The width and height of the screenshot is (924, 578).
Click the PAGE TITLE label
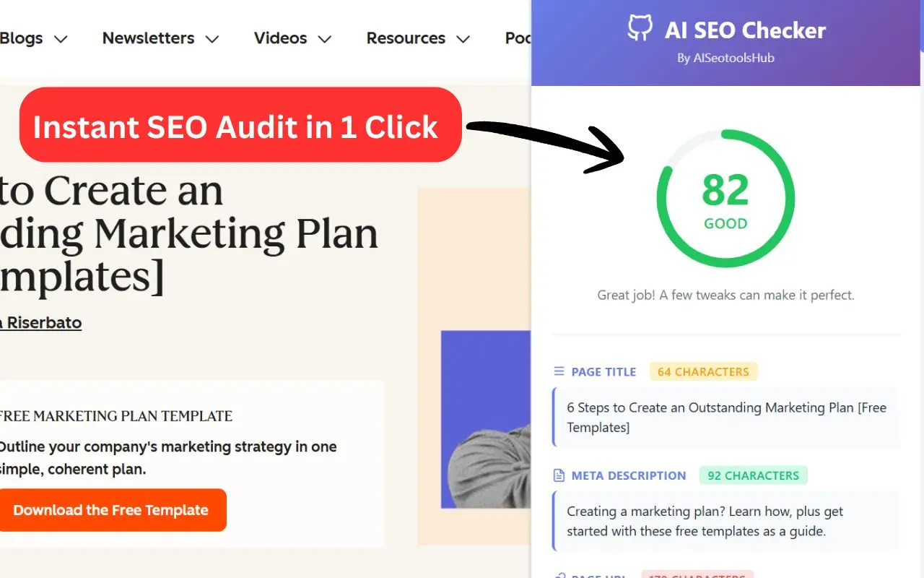[603, 371]
